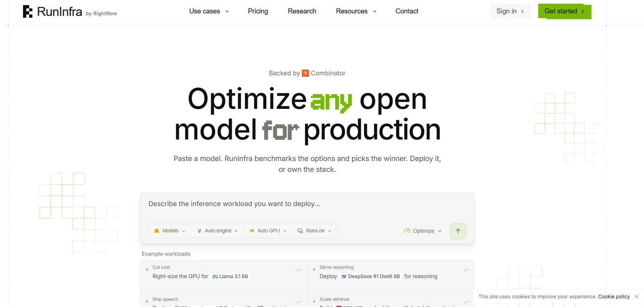Open the Auto GPU dropdown
This screenshot has height=307, width=644.
click(x=268, y=231)
